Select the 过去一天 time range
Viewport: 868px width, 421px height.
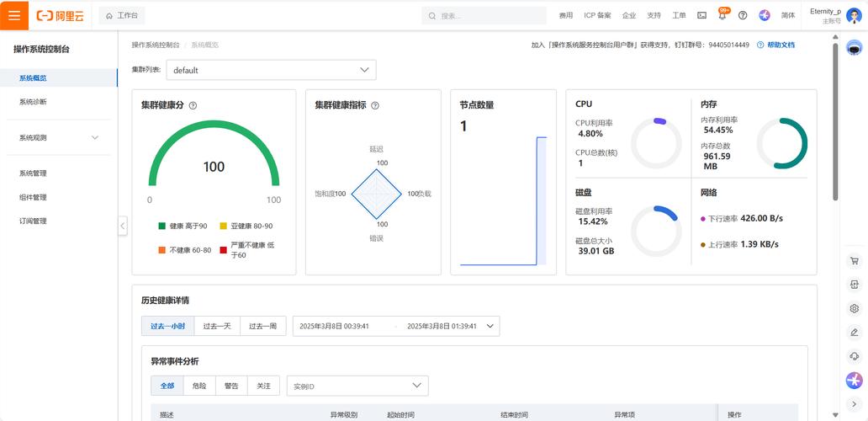(216, 326)
